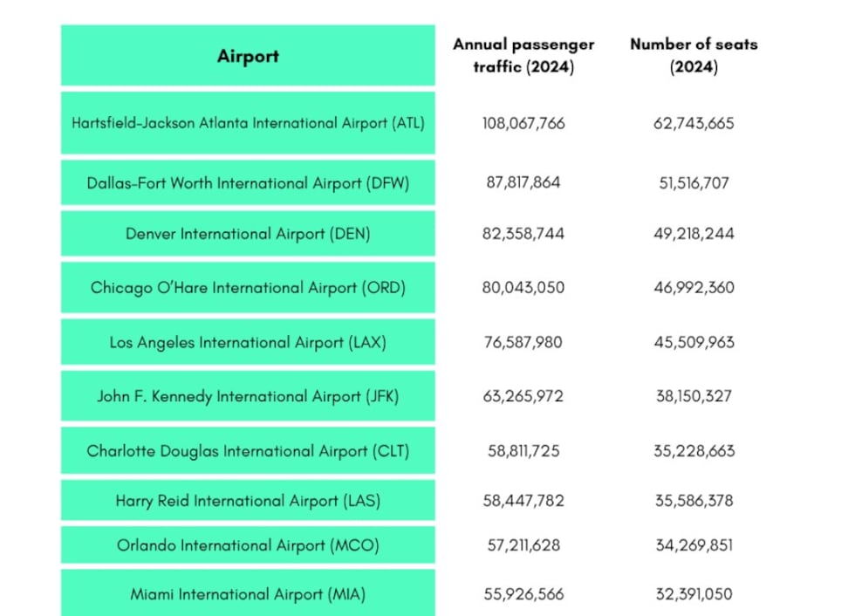Click the LAS seats value 35,586,378

coord(694,501)
